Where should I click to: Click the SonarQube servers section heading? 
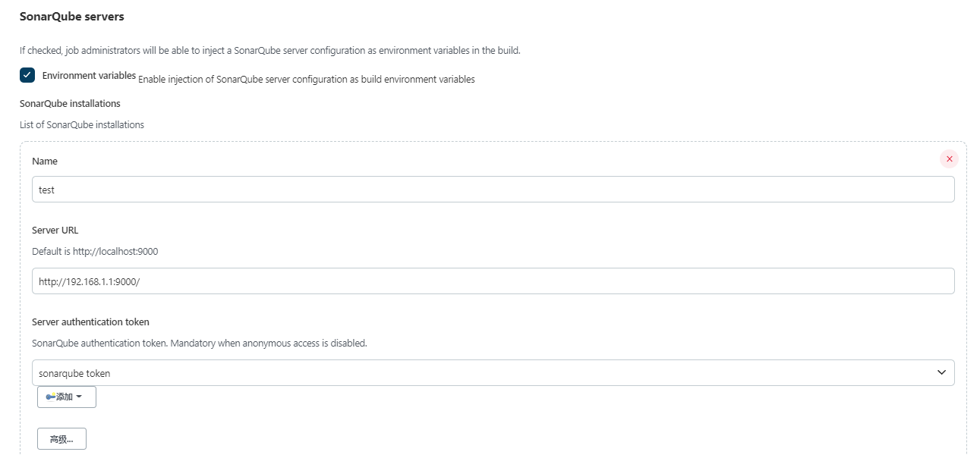coord(71,17)
